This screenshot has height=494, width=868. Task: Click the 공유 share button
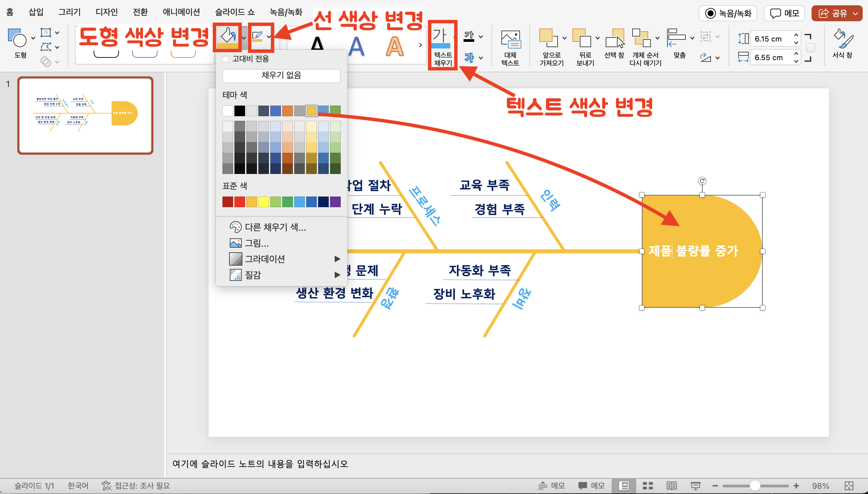tap(836, 13)
